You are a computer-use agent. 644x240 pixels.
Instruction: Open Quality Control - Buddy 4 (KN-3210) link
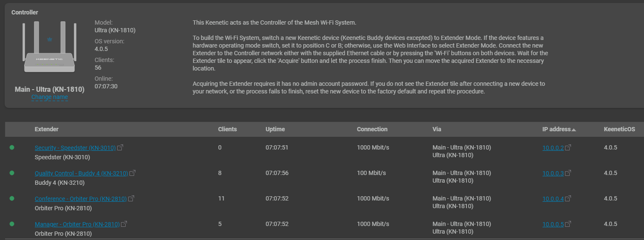click(x=82, y=173)
